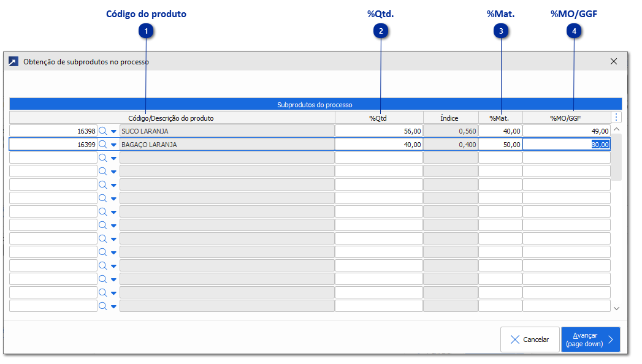Image resolution: width=642 pixels, height=364 pixels.
Task: Edit the %Mat. value 50,00
Action: [x=500, y=145]
